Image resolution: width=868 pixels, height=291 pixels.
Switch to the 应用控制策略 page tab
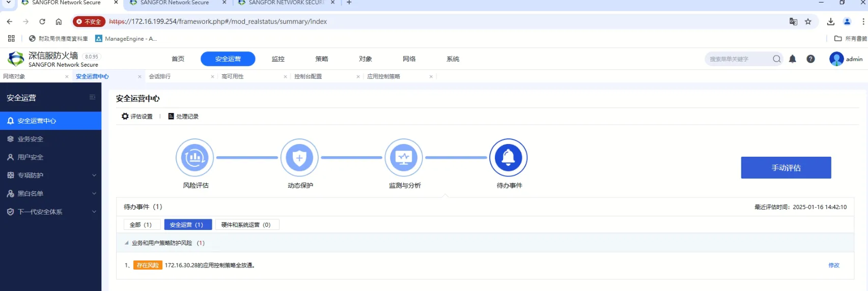coord(383,77)
